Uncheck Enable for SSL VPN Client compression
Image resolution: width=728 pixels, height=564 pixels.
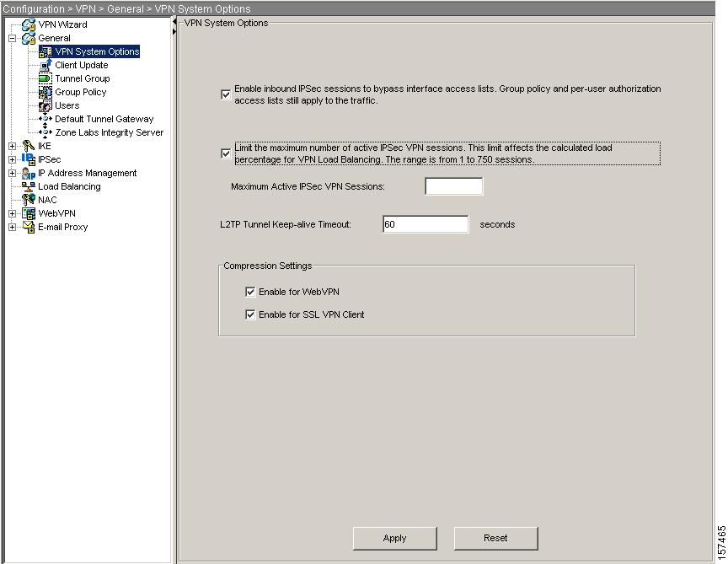250,314
